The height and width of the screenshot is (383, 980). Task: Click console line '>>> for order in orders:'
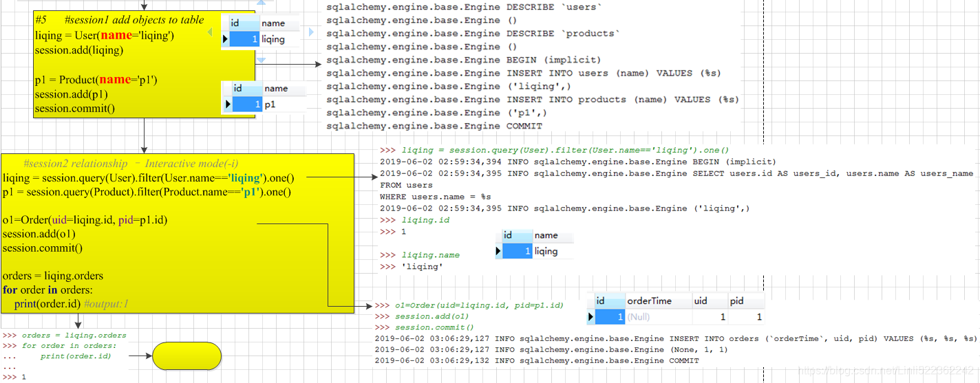tap(59, 346)
